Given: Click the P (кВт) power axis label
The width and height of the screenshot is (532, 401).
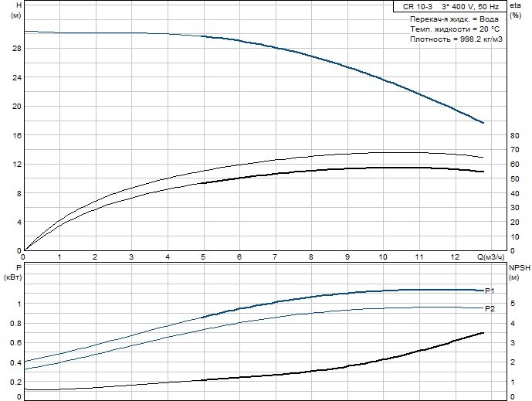Looking at the screenshot, I should 14,273.
